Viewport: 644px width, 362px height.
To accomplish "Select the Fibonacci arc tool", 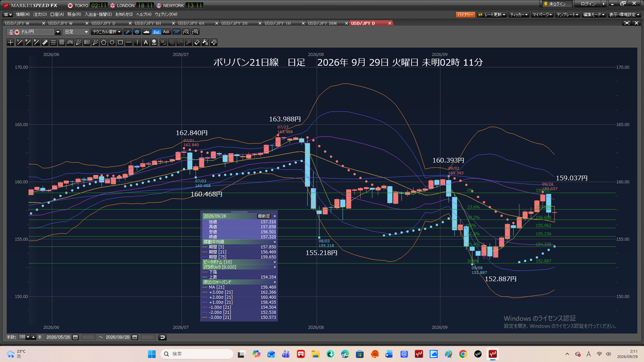I will tap(70, 42).
